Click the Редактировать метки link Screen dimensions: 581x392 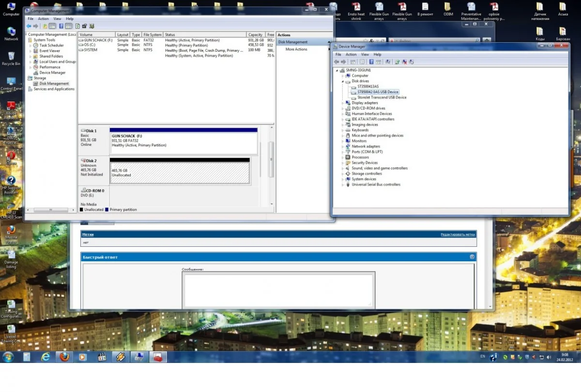point(458,234)
